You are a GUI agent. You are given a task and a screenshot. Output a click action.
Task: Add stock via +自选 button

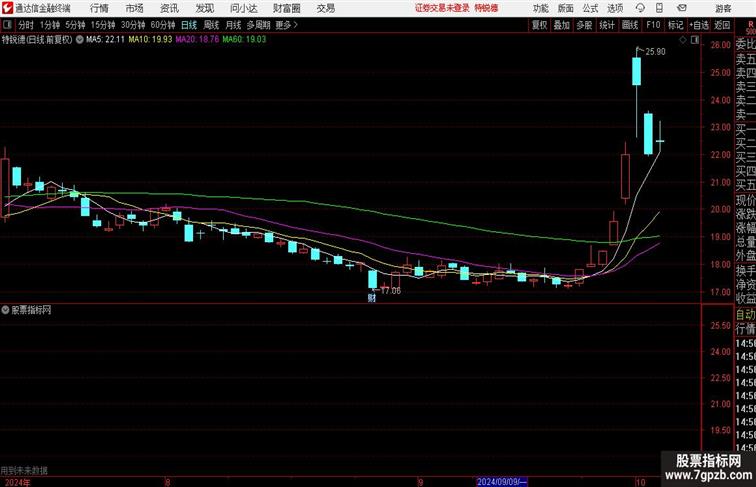(699, 25)
